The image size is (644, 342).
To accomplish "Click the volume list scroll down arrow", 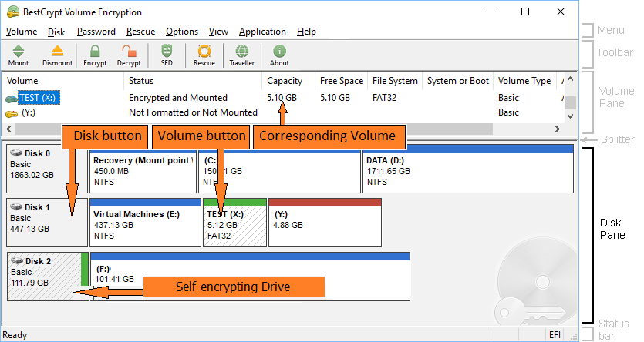I will (x=570, y=116).
